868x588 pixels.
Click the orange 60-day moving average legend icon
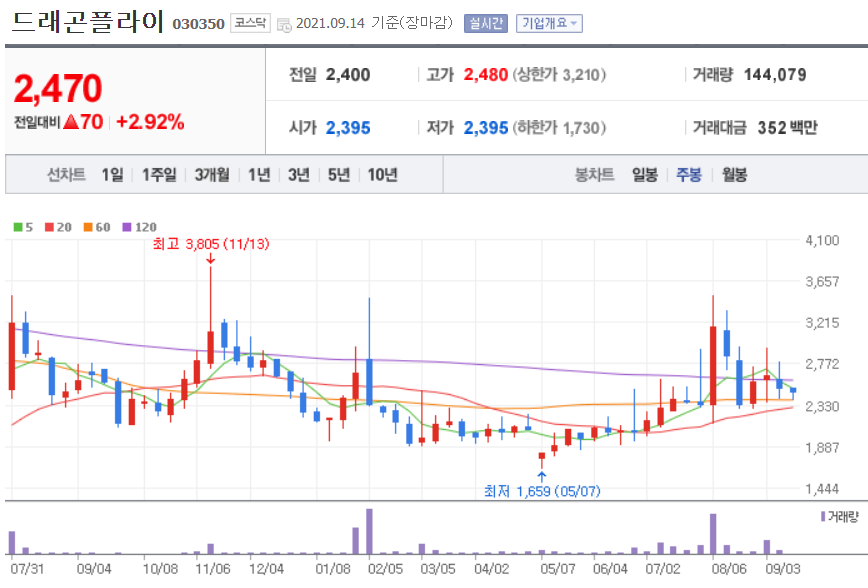point(87,227)
